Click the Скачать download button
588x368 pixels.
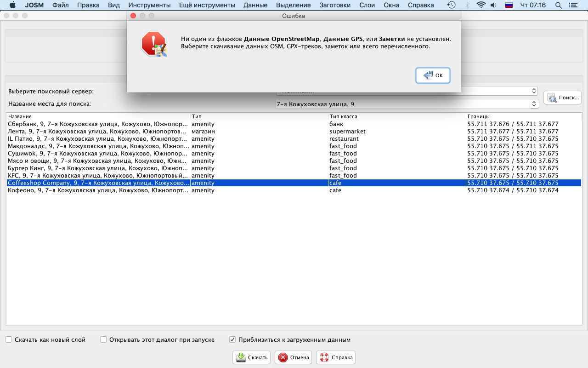(251, 357)
